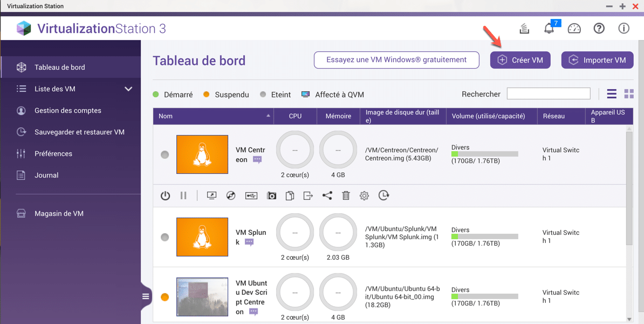Click the Volume (utilisé/capacité) header
This screenshot has width=644, height=324.
[x=491, y=116]
